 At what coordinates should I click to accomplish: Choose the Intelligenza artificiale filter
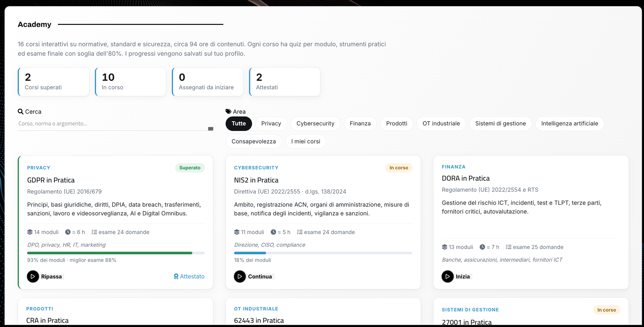click(570, 124)
